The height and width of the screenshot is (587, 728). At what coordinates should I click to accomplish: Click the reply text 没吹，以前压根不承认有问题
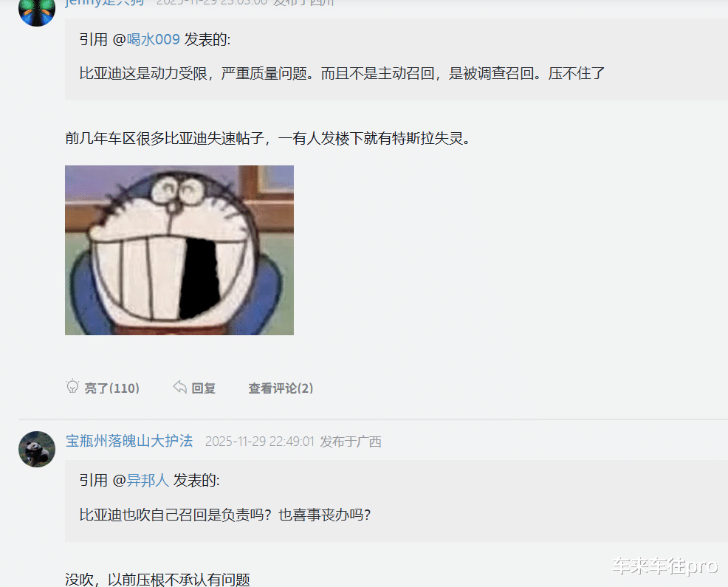[157, 580]
